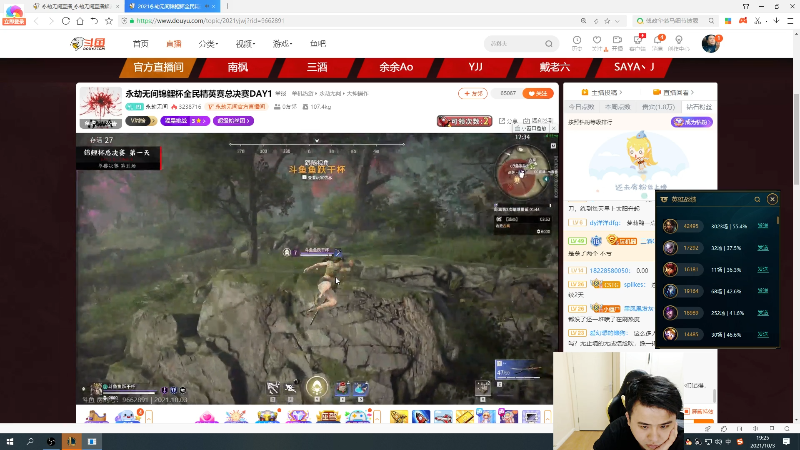The image size is (800, 450).
Task: Click the zoom magnifier in the address bar
Action: [583, 21]
